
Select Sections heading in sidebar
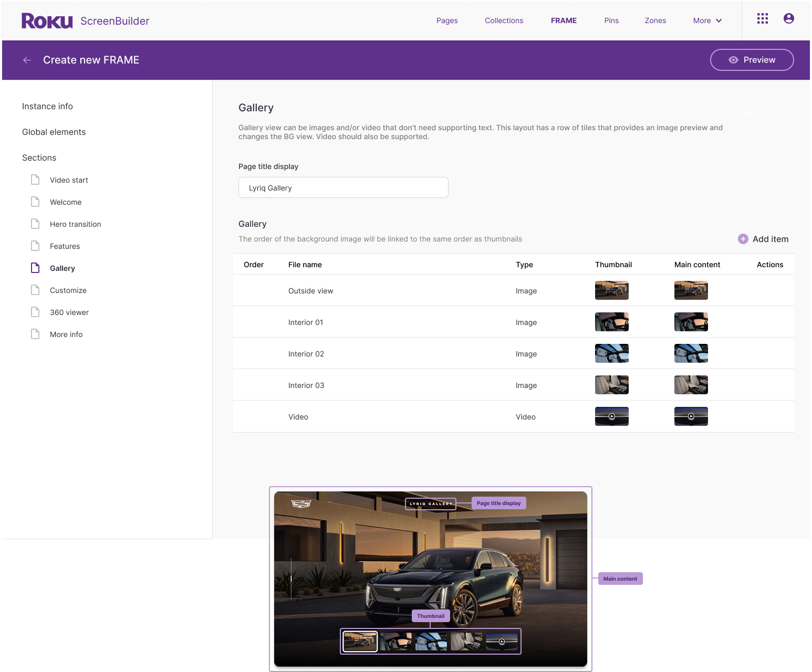click(x=39, y=157)
